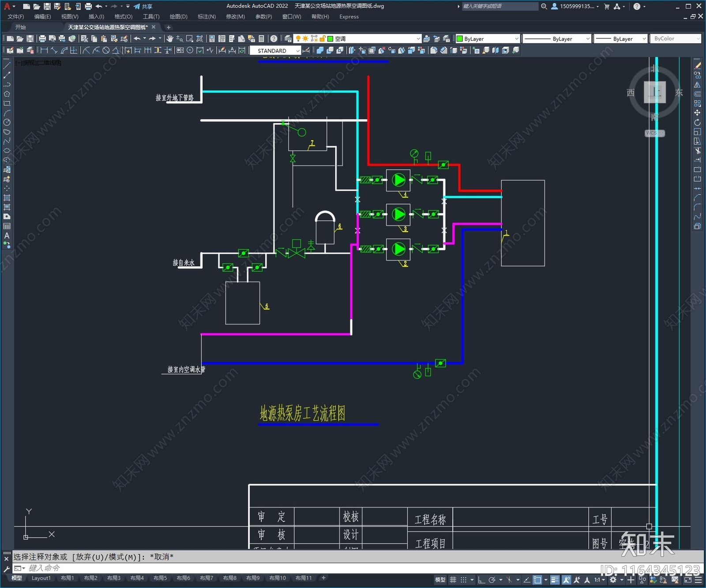The image size is (706, 588).
Task: Click the Plot printer icon
Action: coord(42,39)
